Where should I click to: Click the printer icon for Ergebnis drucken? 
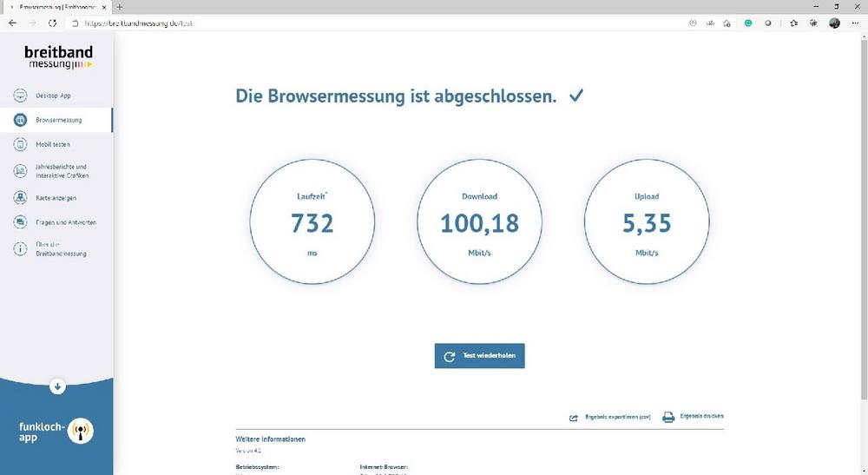click(668, 417)
